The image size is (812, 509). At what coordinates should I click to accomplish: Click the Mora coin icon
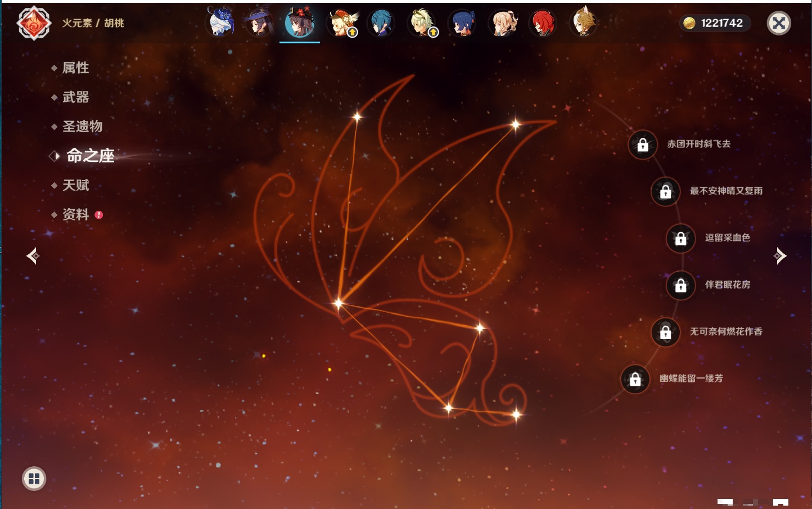(689, 23)
